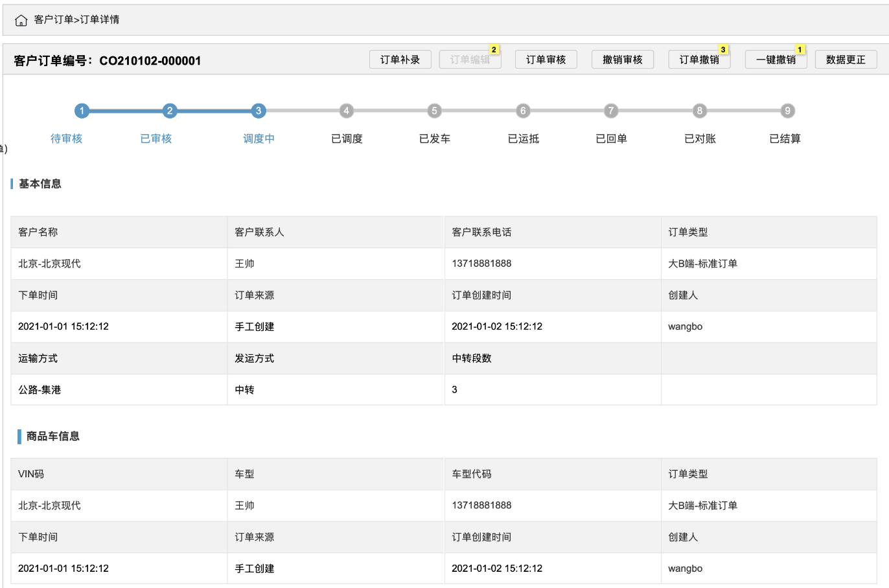Image resolution: width=889 pixels, height=588 pixels.
Task: Click step 4 circle 已调度
Action: (347, 111)
